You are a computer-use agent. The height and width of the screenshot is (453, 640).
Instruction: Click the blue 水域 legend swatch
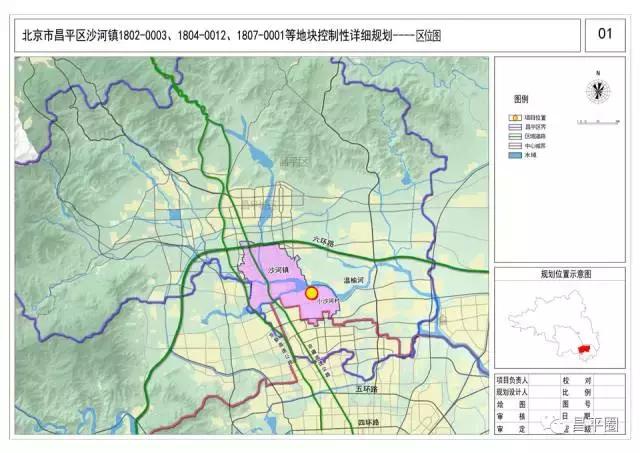515,155
